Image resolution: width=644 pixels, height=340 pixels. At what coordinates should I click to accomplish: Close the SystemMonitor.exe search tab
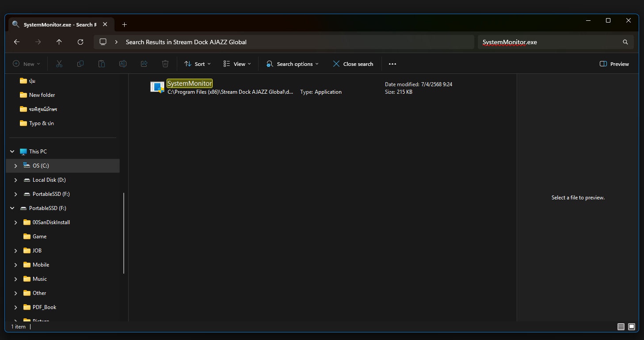pyautogui.click(x=105, y=24)
